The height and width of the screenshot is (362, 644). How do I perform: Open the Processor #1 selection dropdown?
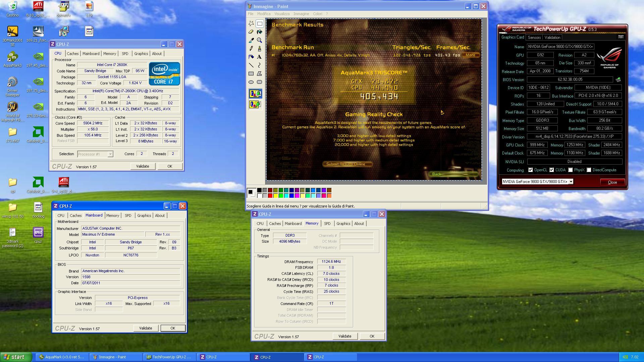pos(95,154)
